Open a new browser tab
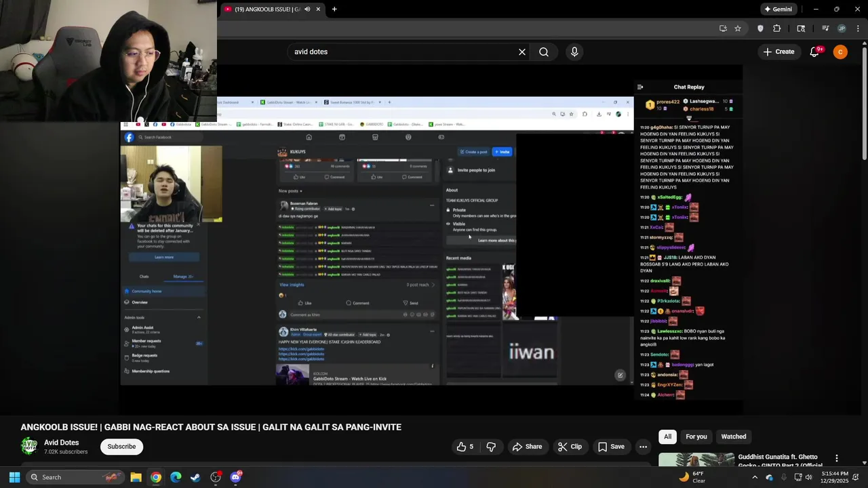This screenshot has height=488, width=868. tap(334, 9)
